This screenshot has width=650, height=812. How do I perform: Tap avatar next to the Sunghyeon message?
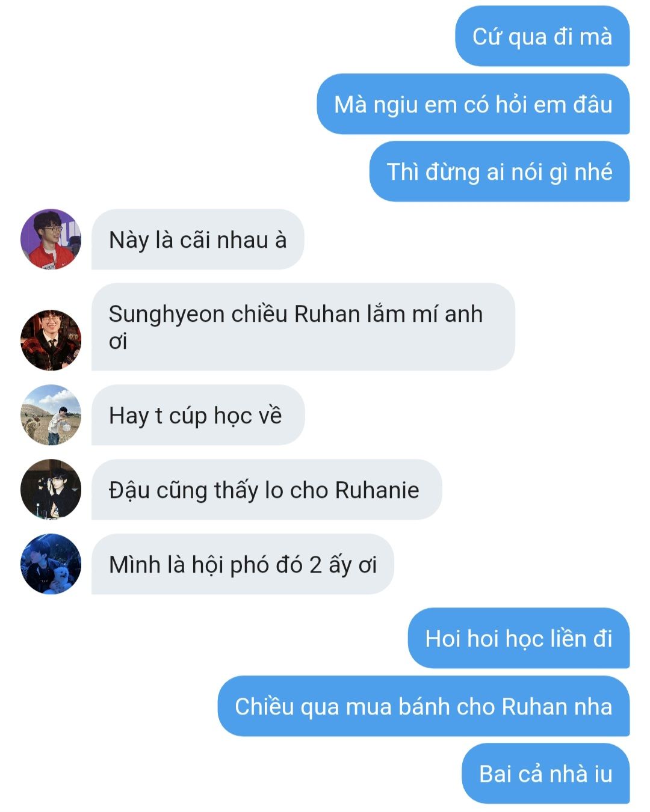51,340
